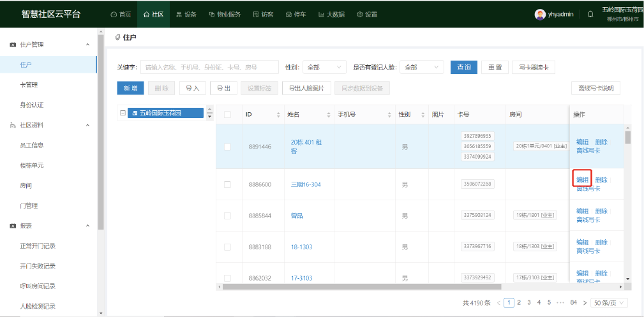Viewport: 644px width, 317px height.
Task: Check the row with ID 8891446
Action: pyautogui.click(x=227, y=147)
